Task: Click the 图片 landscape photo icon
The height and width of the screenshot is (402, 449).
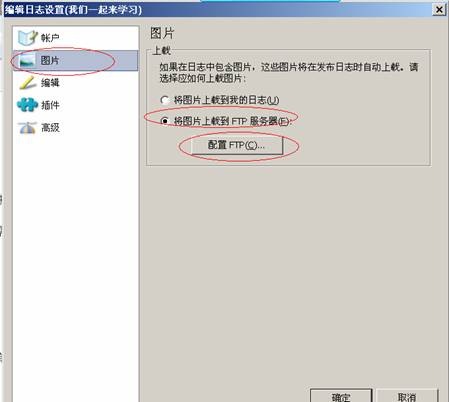Action: [27, 61]
